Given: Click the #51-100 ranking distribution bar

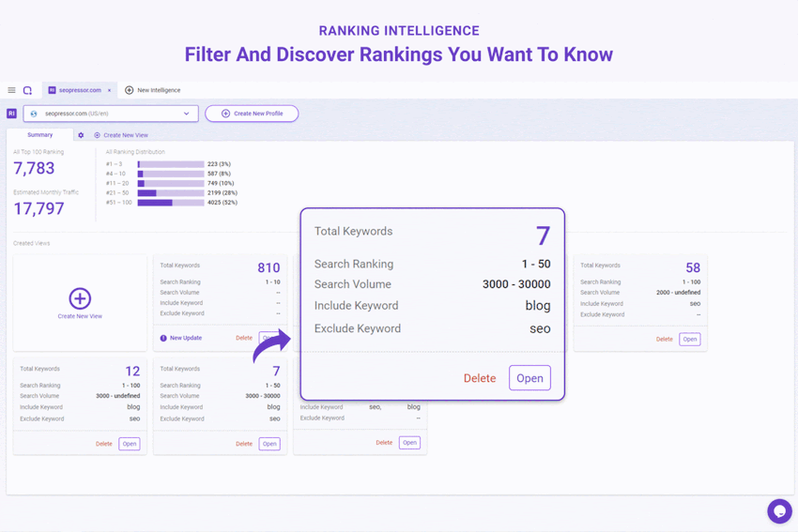Looking at the screenshot, I should (171, 203).
